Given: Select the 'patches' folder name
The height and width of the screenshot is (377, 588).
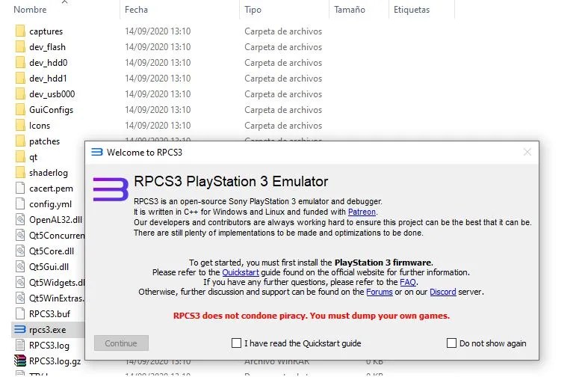Looking at the screenshot, I should pyautogui.click(x=44, y=141).
